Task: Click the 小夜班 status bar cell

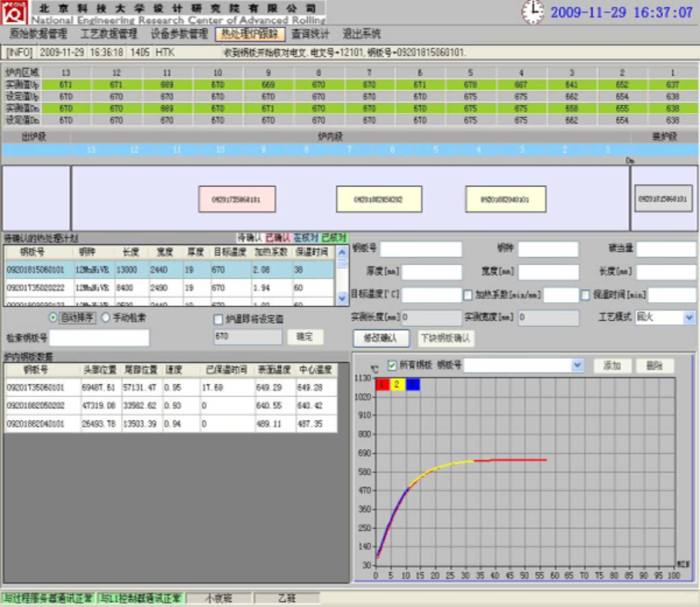Action: (x=219, y=598)
